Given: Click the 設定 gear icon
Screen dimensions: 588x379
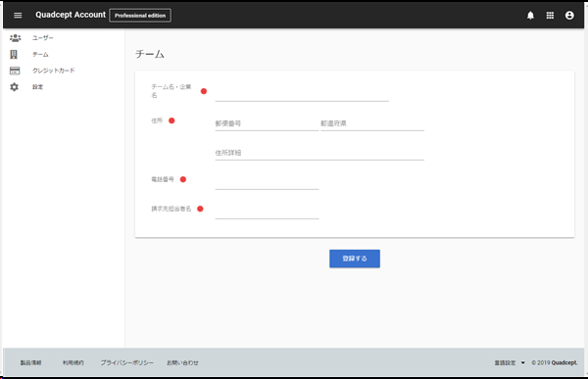Looking at the screenshot, I should (15, 87).
